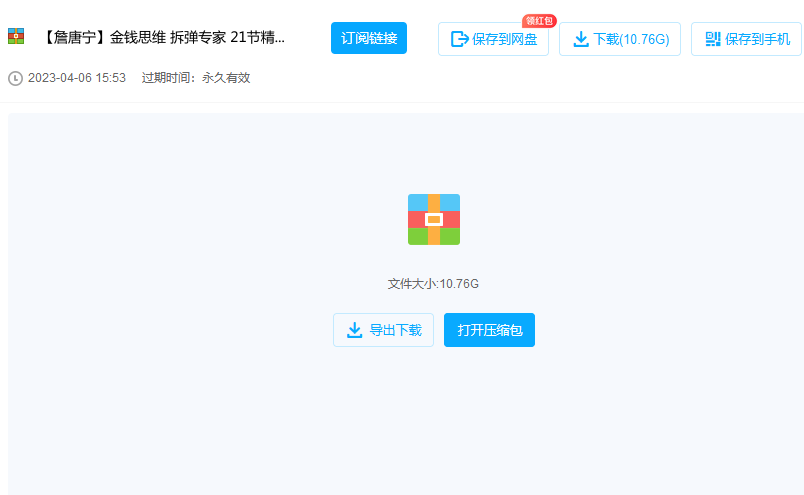This screenshot has height=495, width=804.
Task: Click the share date 2023-04-06 15:53
Action: click(x=77, y=78)
